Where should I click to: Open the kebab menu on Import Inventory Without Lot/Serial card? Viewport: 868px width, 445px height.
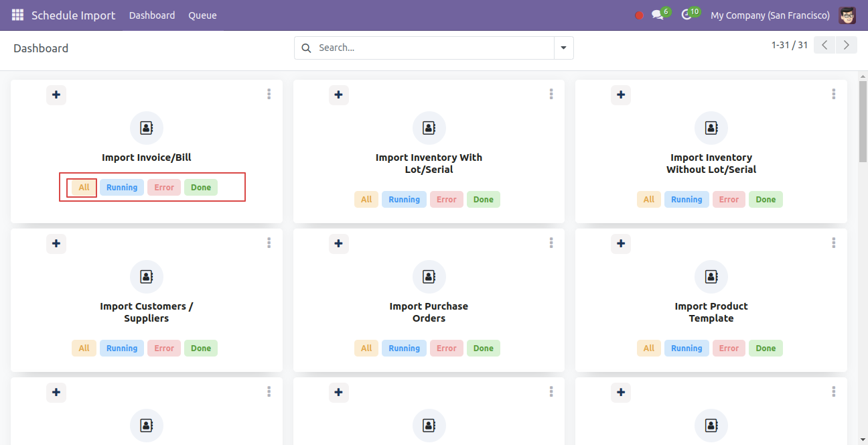(834, 94)
